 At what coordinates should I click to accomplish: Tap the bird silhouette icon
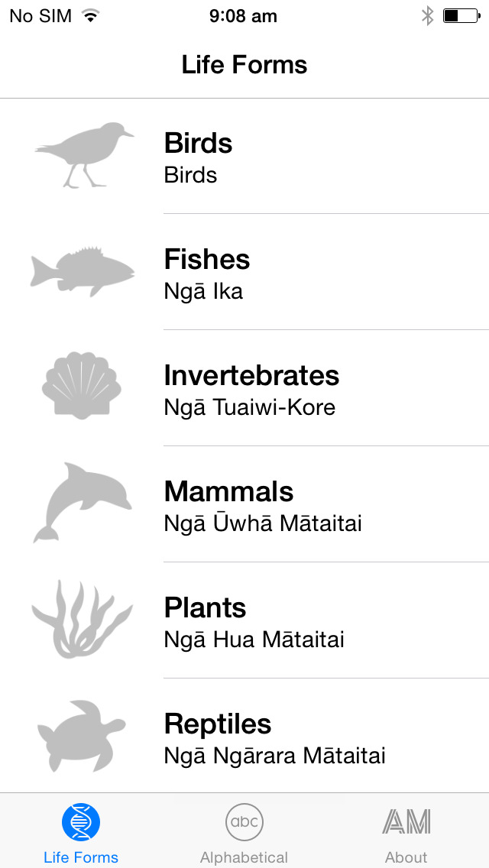pos(84,155)
